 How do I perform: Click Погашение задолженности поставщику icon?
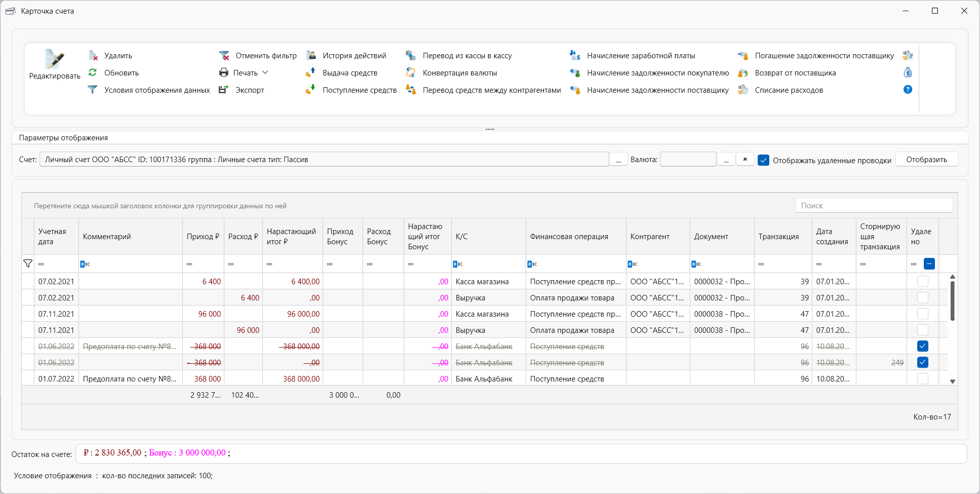point(743,55)
